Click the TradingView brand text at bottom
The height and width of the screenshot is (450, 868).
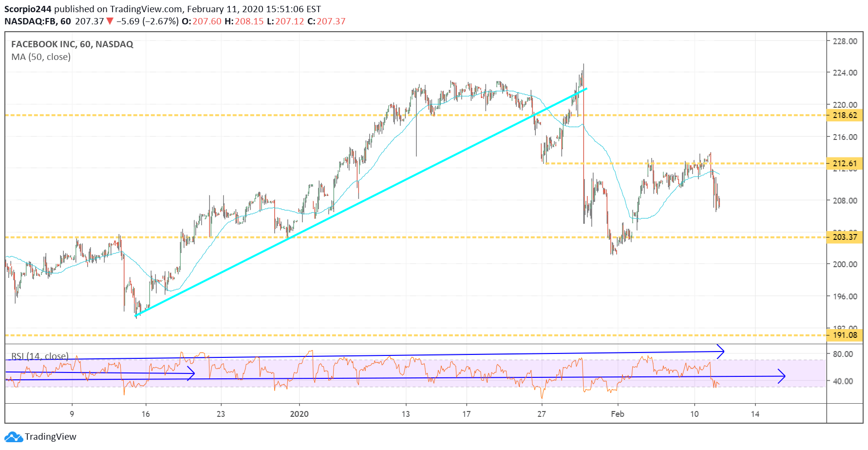click(x=51, y=437)
